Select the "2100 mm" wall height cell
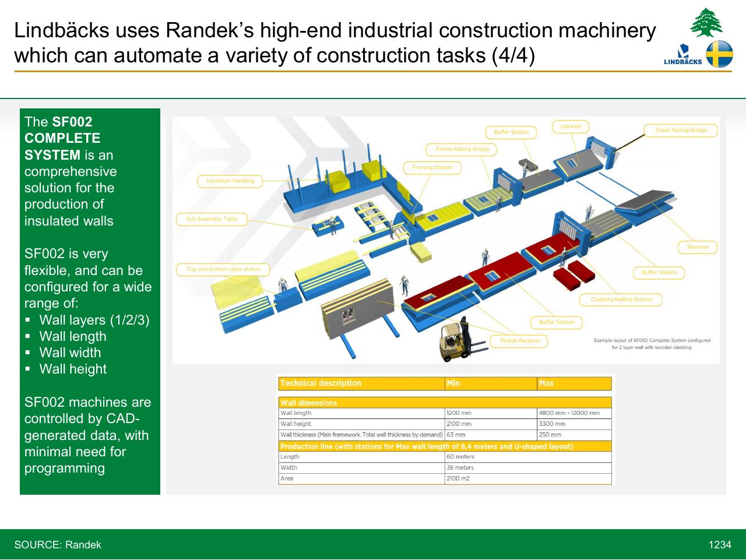 (x=491, y=424)
